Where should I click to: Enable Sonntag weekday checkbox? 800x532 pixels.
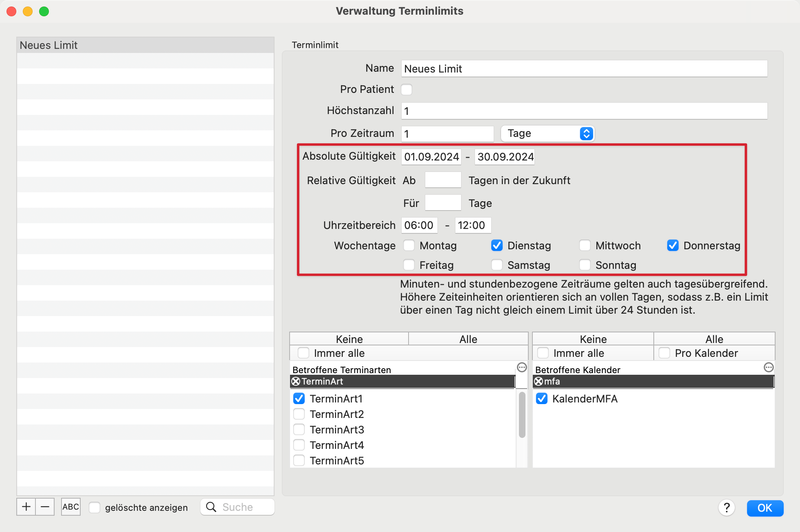point(585,265)
